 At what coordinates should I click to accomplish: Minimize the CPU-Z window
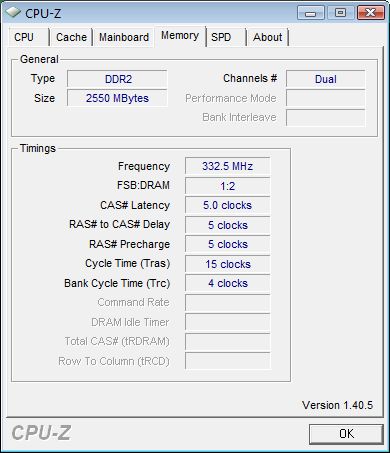(310, 13)
